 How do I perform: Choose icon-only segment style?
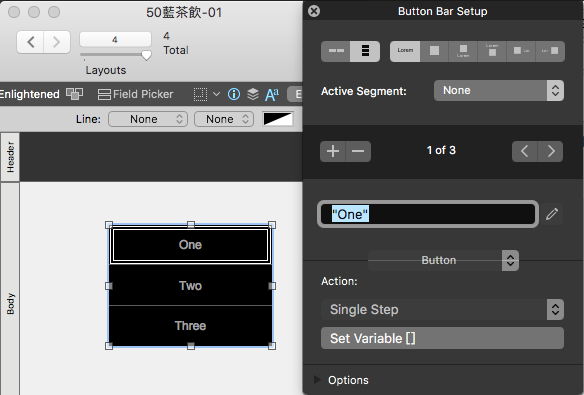434,51
